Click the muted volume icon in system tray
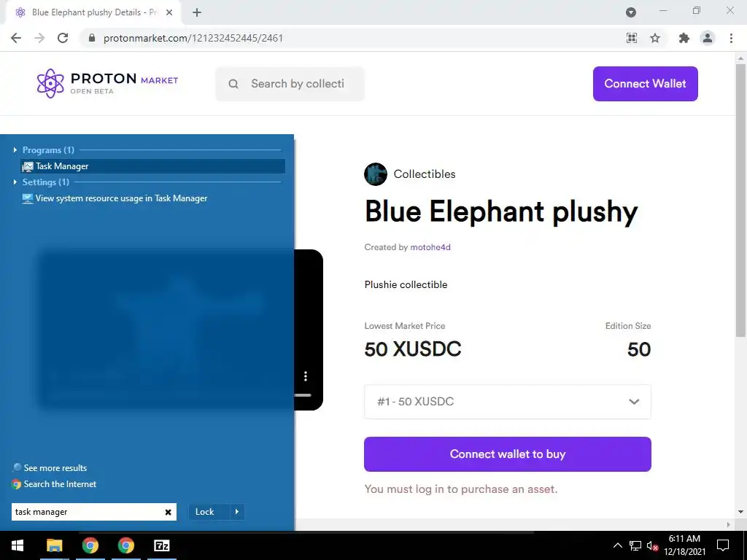The width and height of the screenshot is (747, 560). tap(653, 545)
